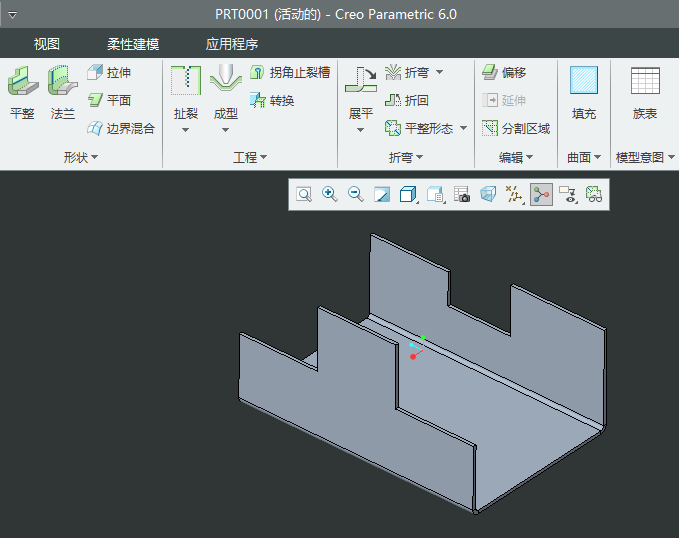Click the zoom in magnifier icon

click(x=330, y=194)
